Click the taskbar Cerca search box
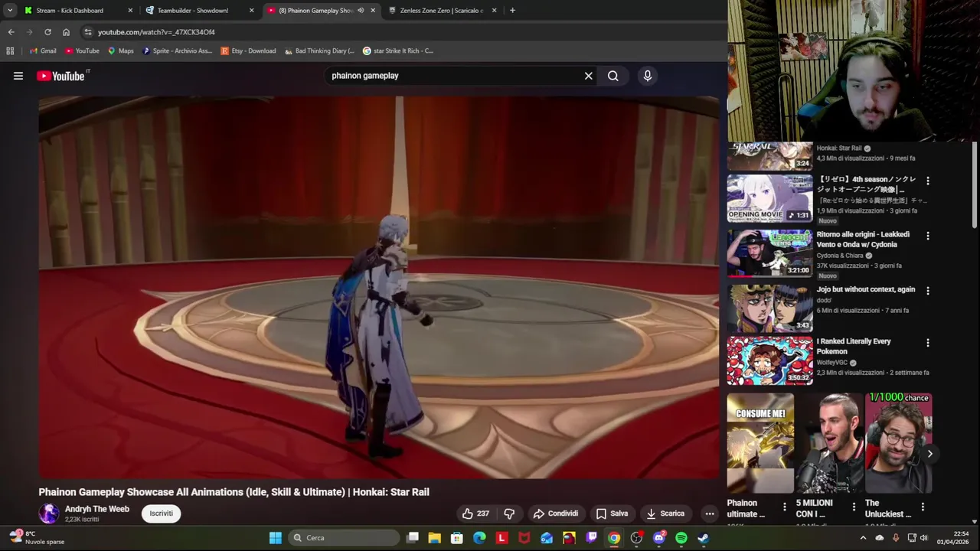Screen dimensions: 980x551 pyautogui.click(x=343, y=538)
